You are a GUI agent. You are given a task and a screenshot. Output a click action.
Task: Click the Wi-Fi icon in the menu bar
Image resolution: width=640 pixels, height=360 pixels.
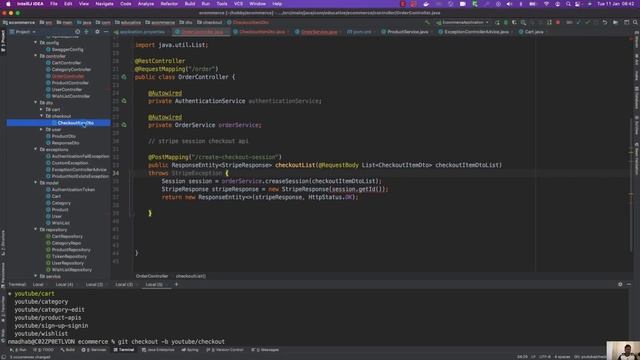547,4
